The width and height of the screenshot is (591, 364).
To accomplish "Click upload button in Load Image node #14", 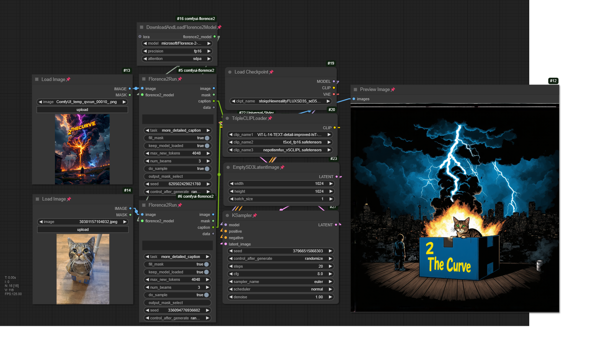I will coord(83,230).
